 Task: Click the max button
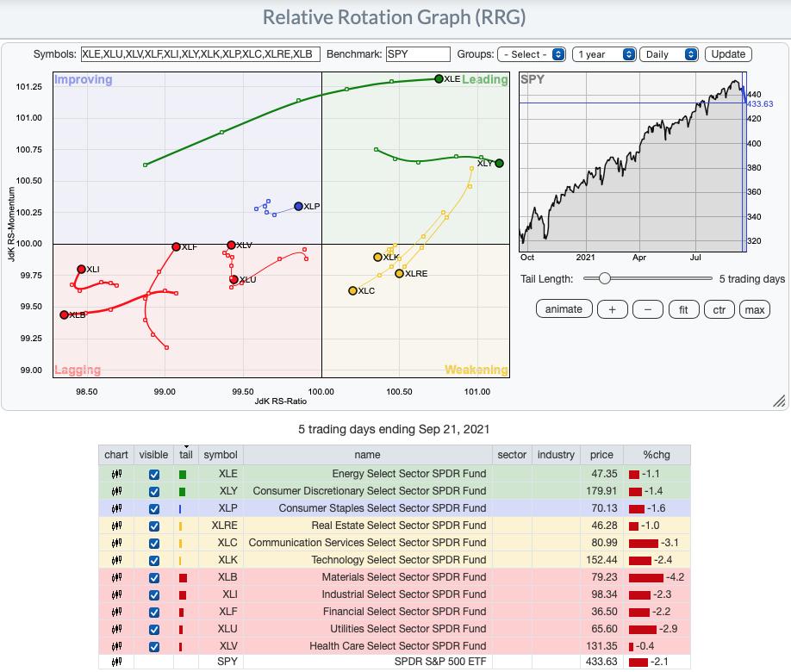click(x=755, y=309)
